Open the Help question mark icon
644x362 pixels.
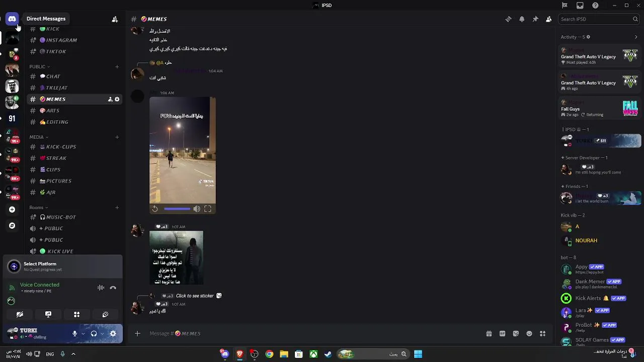pos(596,6)
